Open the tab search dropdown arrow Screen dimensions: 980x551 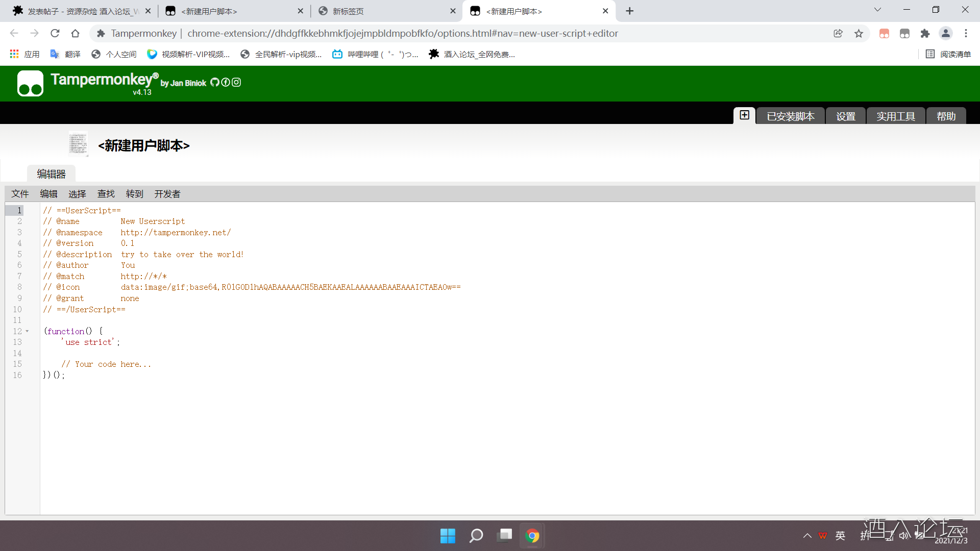click(x=877, y=10)
